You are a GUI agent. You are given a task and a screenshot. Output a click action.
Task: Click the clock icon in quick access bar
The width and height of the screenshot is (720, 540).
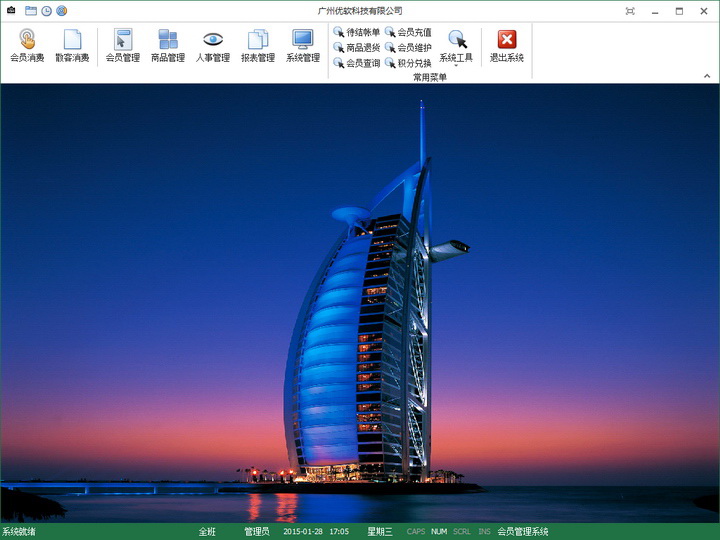tap(46, 11)
